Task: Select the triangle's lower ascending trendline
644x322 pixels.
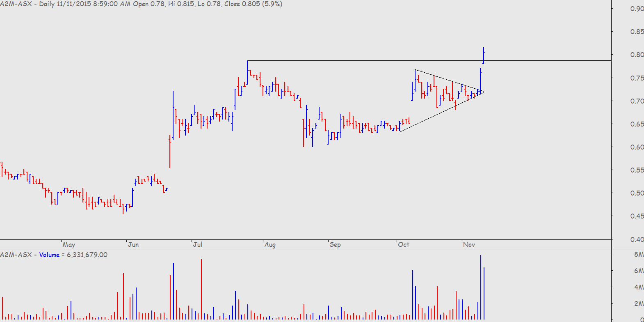Action: [x=441, y=112]
